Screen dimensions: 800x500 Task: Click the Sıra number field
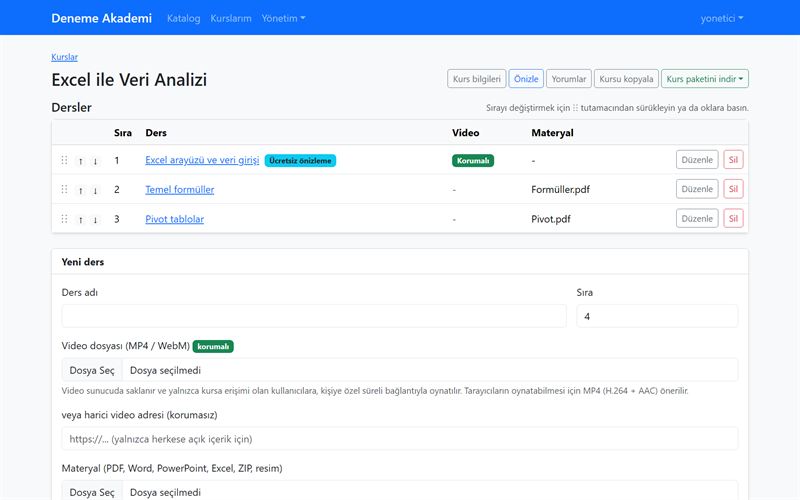(x=657, y=316)
